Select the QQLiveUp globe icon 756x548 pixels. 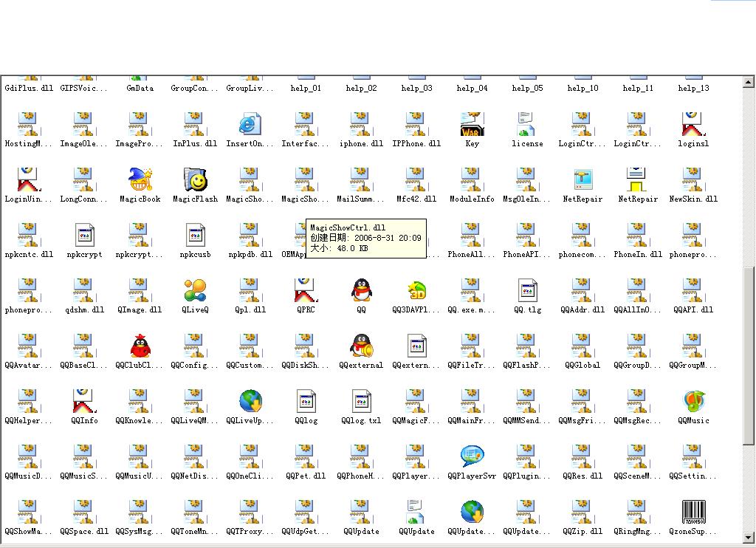[250, 401]
